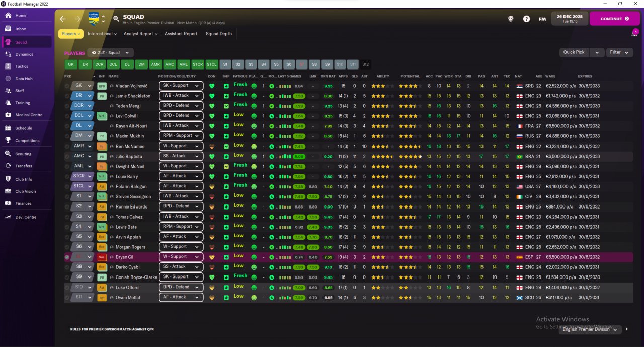Toggle selection circle for Jamie Shackleton

pos(67,96)
